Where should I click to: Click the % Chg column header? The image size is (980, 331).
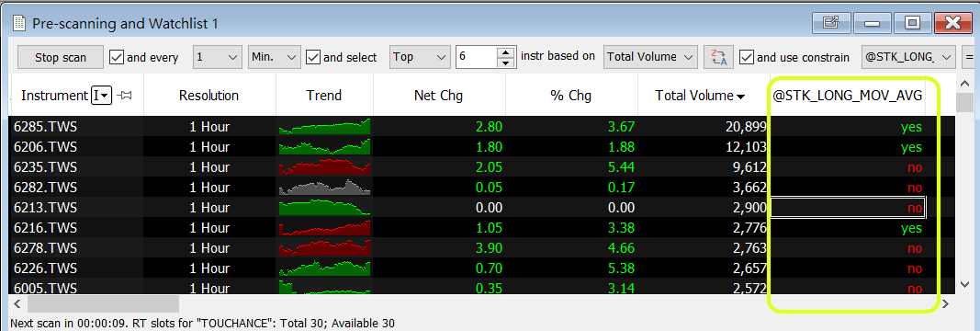coord(571,96)
